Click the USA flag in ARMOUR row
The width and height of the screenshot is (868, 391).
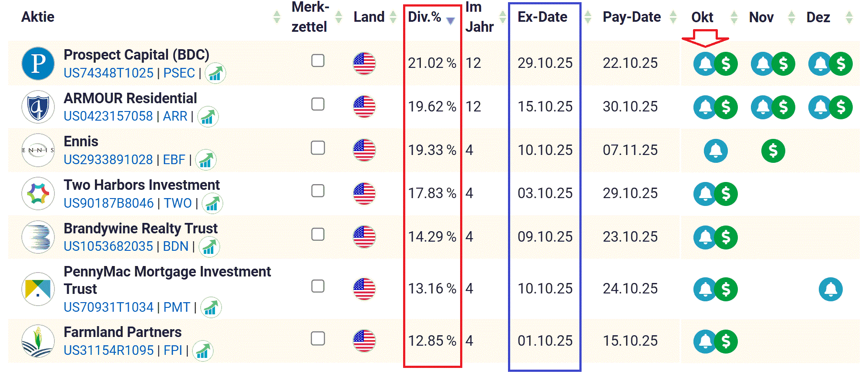pos(364,107)
